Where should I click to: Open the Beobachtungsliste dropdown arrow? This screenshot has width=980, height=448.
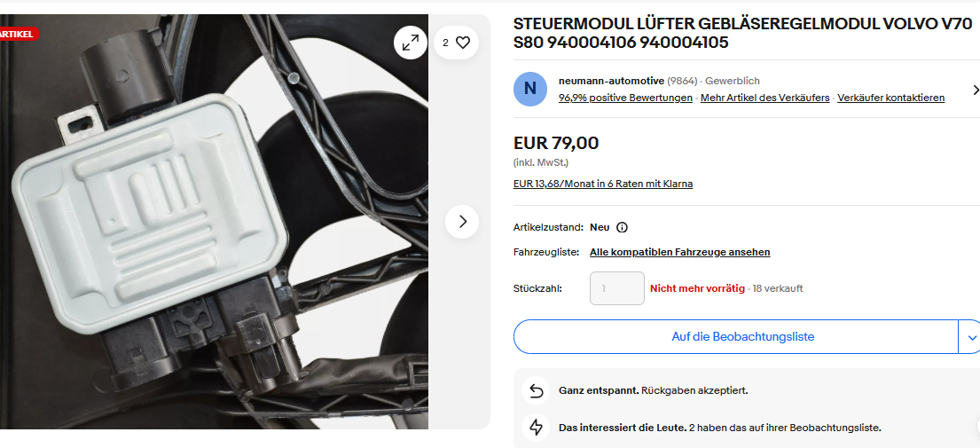970,337
